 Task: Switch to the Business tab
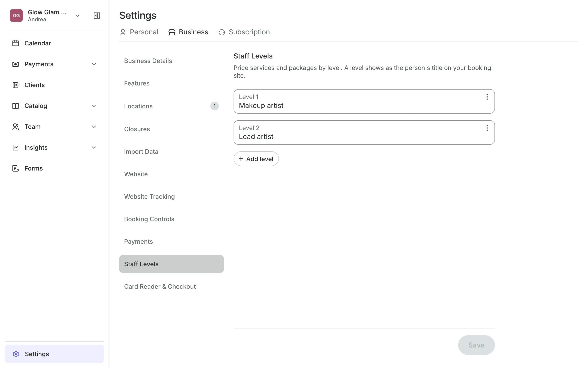[x=188, y=32]
